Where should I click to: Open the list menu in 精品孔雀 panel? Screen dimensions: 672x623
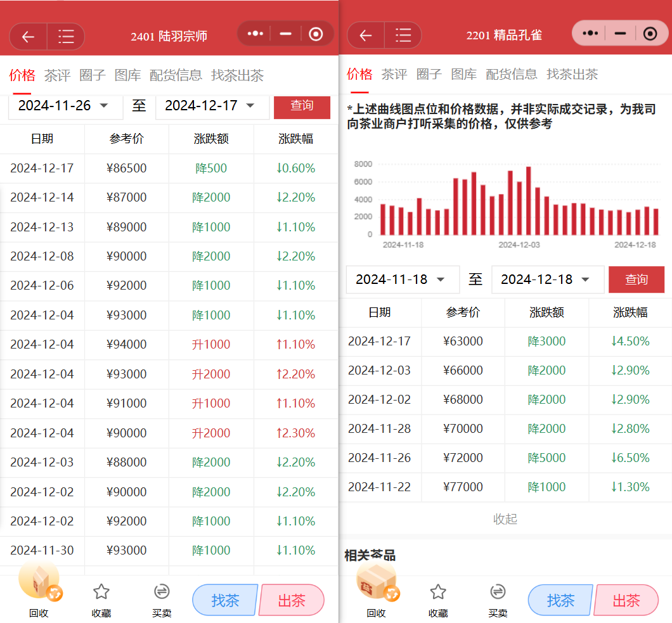tap(403, 35)
